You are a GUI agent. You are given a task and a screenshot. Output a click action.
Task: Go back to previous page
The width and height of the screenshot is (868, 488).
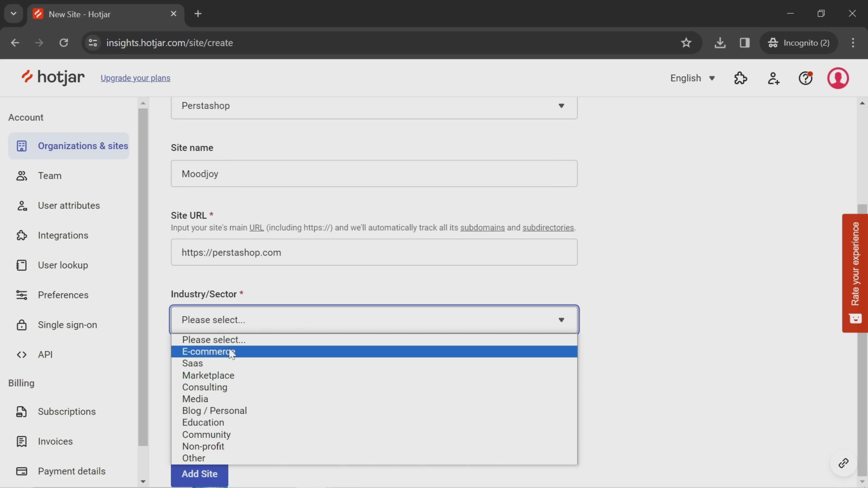coord(15,43)
